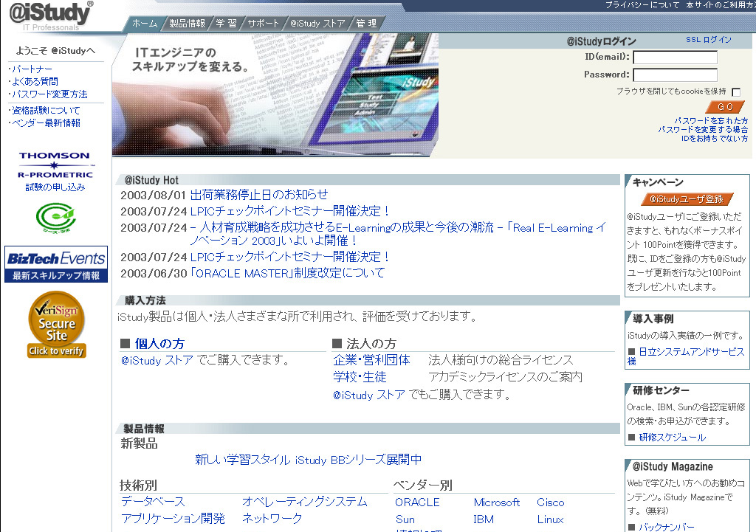Open the Sun vendor link
The height and width of the screenshot is (532, 756).
[405, 519]
